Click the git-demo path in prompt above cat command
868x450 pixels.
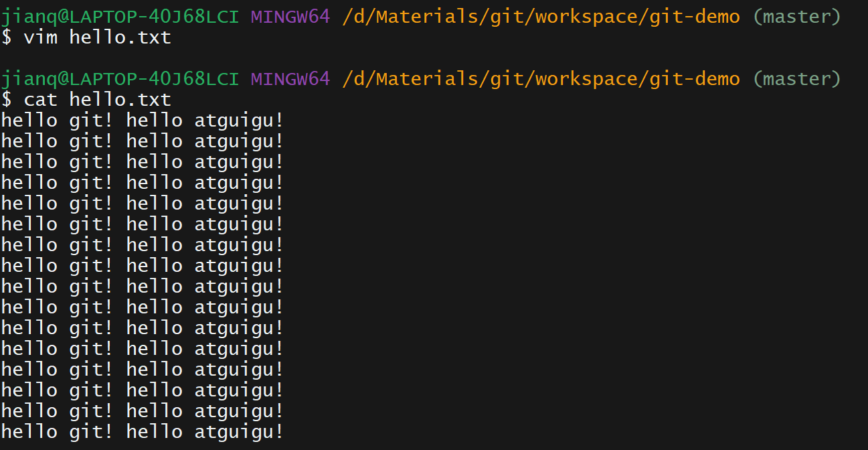541,79
